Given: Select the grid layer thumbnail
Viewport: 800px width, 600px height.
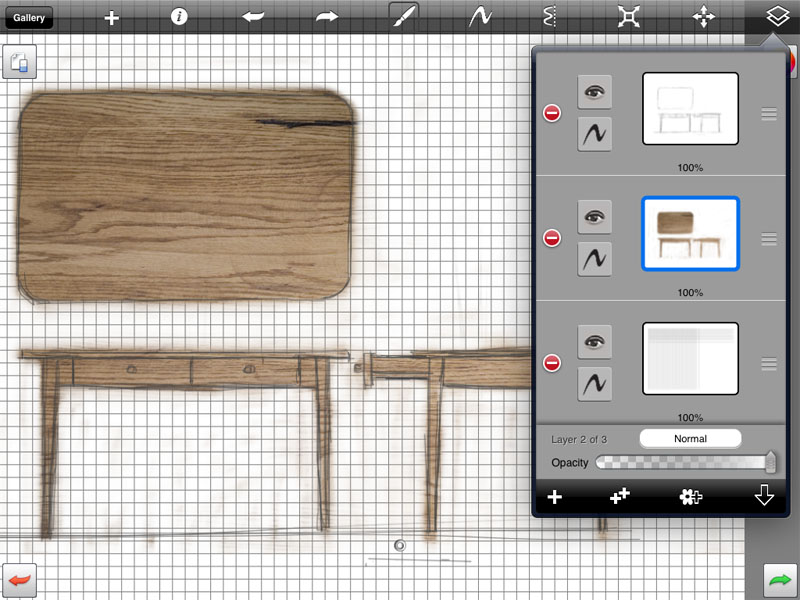Looking at the screenshot, I should coord(690,358).
